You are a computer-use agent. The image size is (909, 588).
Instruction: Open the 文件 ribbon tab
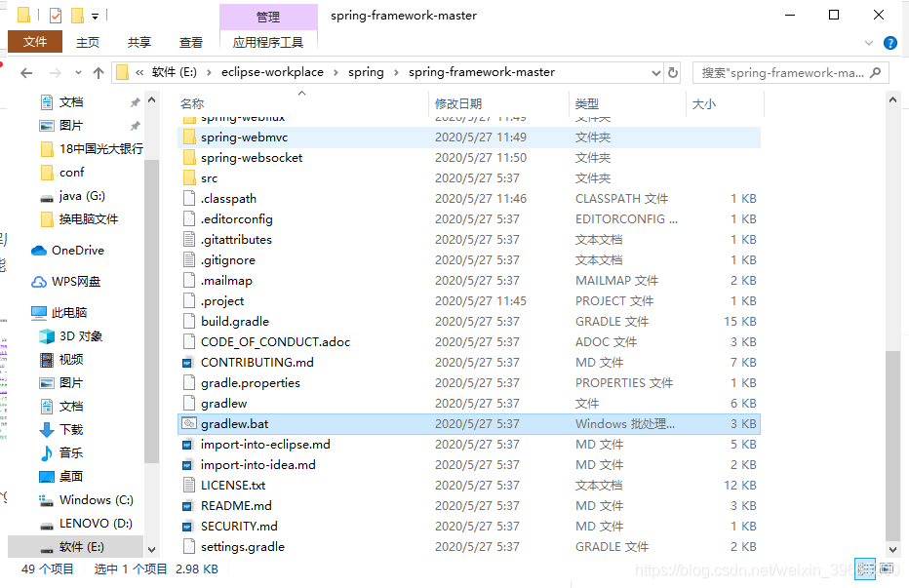(35, 42)
